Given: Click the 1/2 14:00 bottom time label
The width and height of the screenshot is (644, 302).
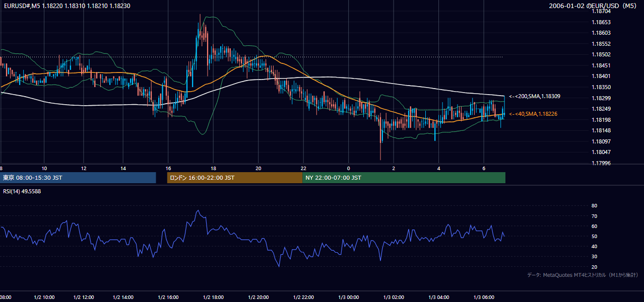Looking at the screenshot, I should click(123, 297).
